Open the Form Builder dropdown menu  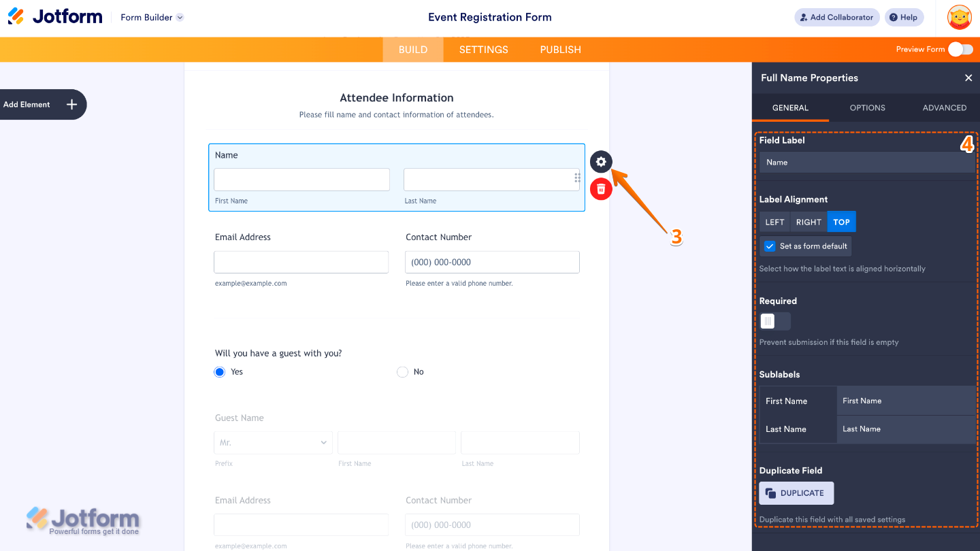point(151,17)
